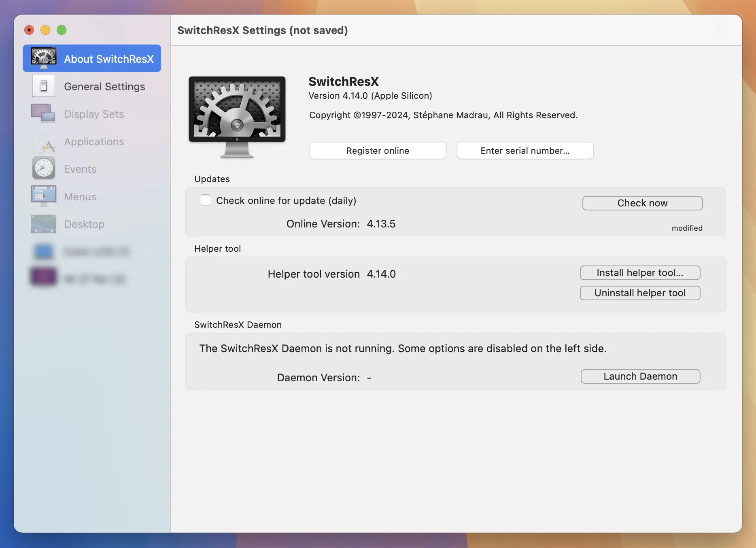Open the Menus section
Viewport: 756px width, 548px height.
pyautogui.click(x=92, y=196)
